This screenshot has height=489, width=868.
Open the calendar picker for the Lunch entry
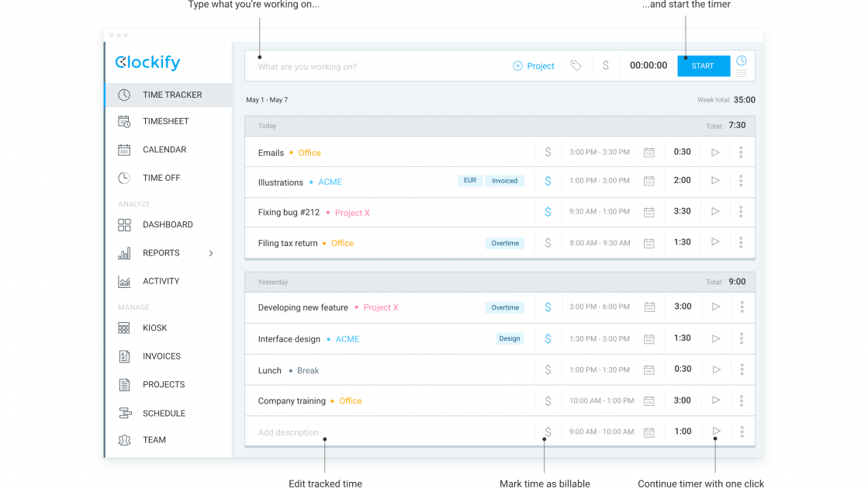tap(648, 369)
